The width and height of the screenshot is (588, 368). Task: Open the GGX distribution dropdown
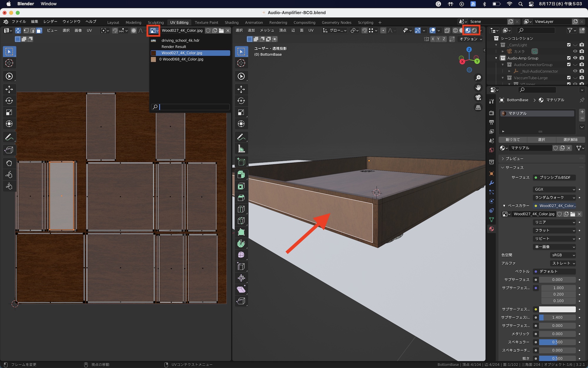[554, 189]
